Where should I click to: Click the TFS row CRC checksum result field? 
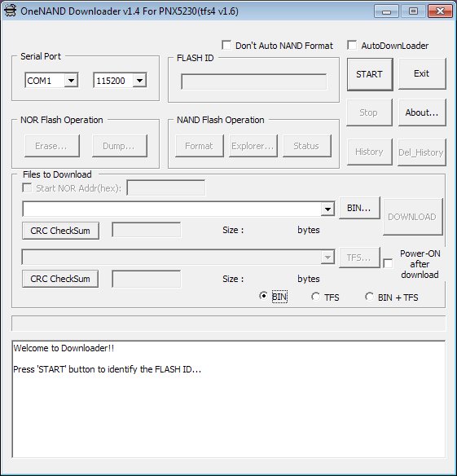point(147,279)
